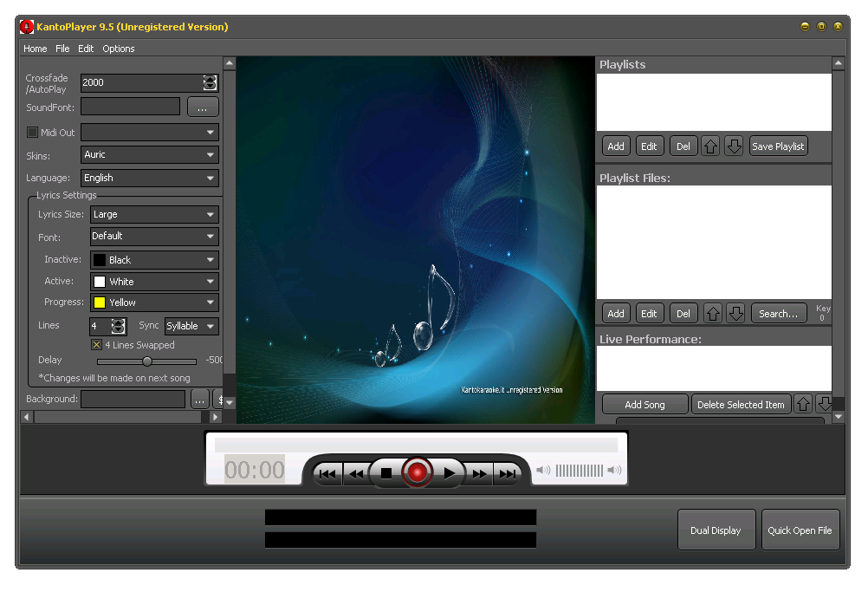This screenshot has height=592, width=868.
Task: Open Lyrics Size dropdown set to Large
Action: tap(154, 214)
